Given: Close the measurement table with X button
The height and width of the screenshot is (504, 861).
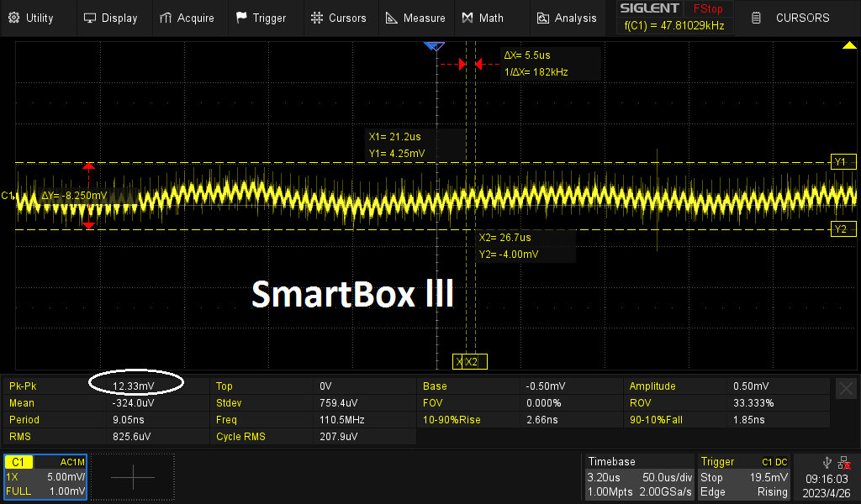Looking at the screenshot, I should (846, 389).
